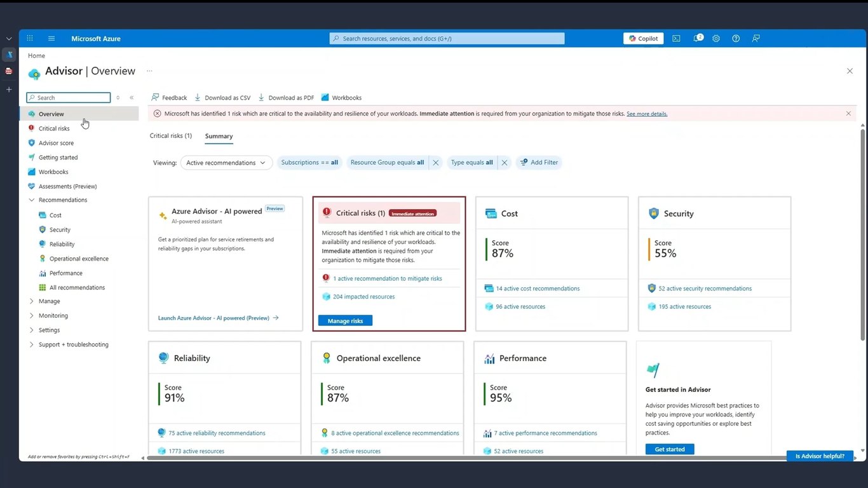Remove the Resource Group filter
Screen dimensions: 868x488
tap(436, 163)
